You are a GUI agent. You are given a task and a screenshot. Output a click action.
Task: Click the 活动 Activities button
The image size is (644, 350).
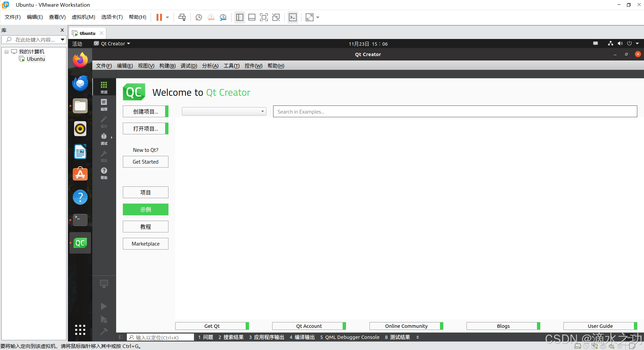point(77,44)
